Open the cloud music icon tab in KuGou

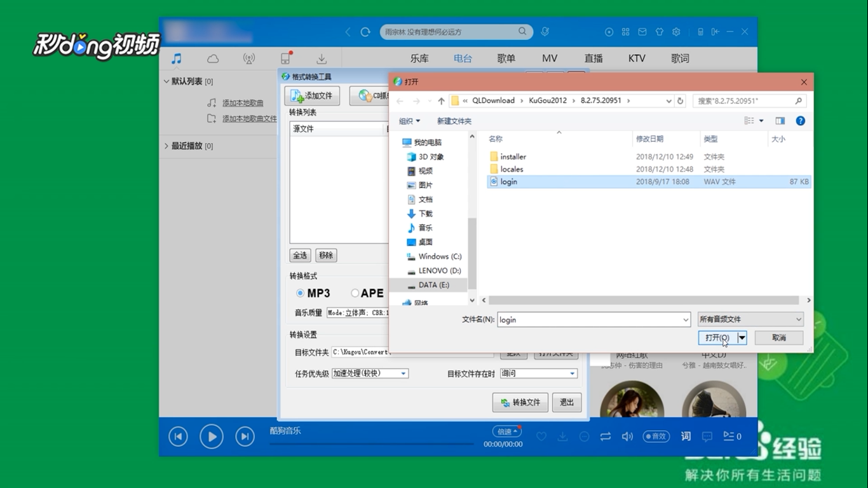[x=213, y=58]
